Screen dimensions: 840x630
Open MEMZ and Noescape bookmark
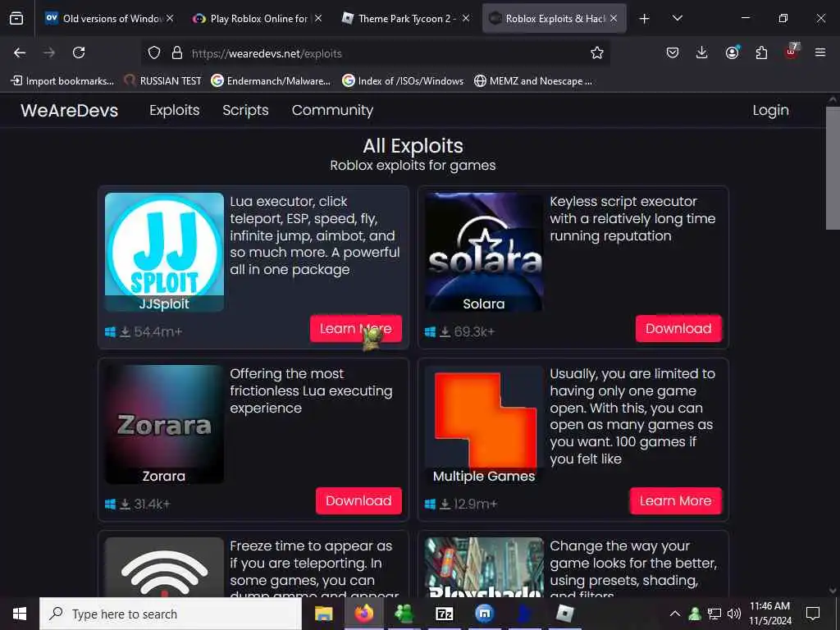(533, 81)
